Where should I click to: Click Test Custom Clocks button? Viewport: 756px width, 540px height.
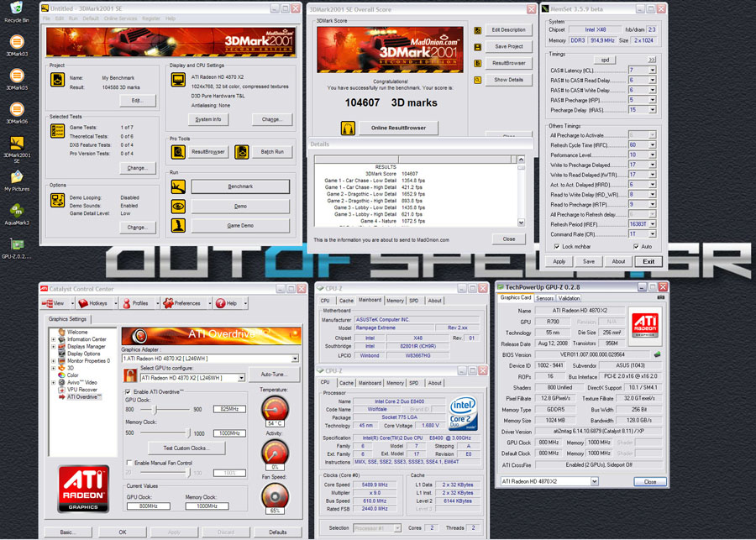tap(186, 448)
